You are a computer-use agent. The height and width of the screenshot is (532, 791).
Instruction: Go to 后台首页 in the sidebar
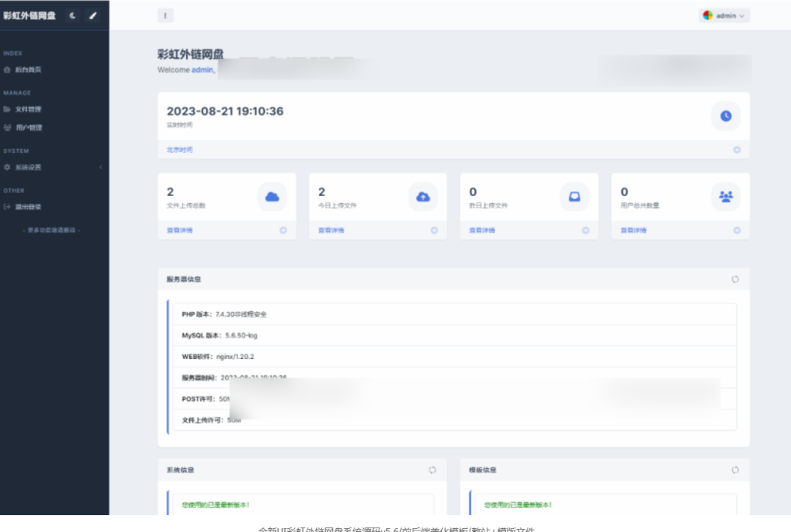point(28,69)
